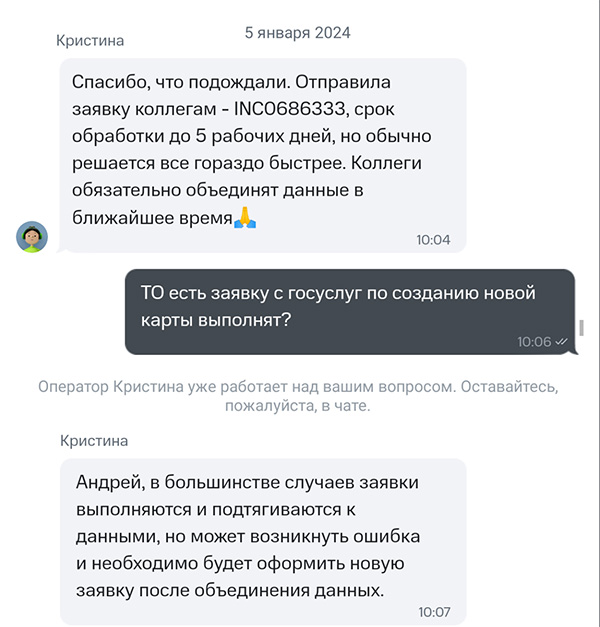Viewport: 600px width, 627px height.
Task: Select the dark outgoing message about госуслуг
Action: click(350, 311)
